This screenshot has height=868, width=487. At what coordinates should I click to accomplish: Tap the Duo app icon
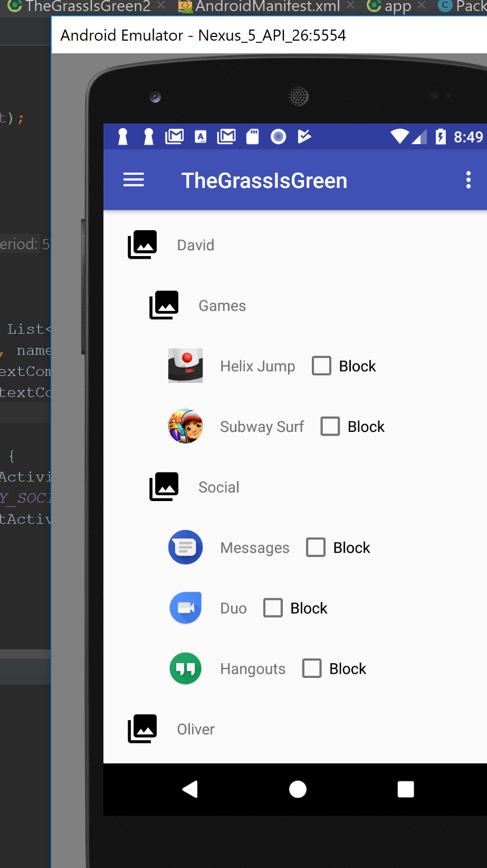click(x=185, y=608)
